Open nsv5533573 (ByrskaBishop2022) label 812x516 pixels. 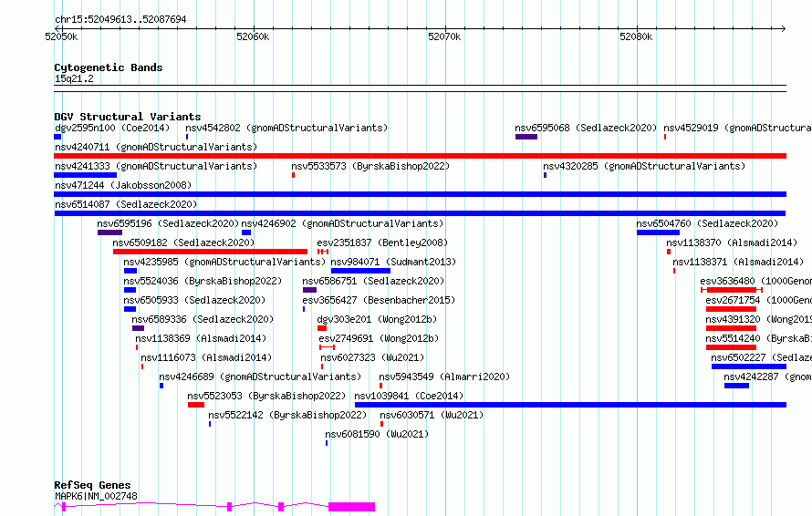(x=370, y=166)
